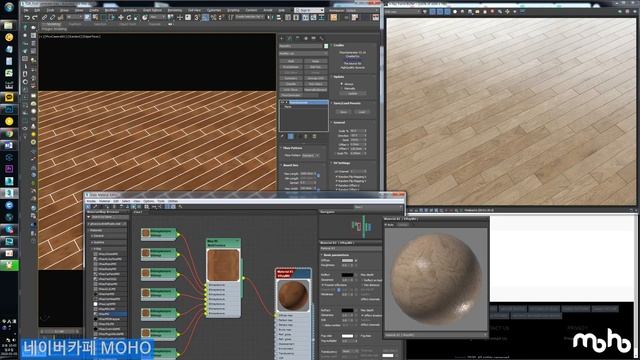The width and height of the screenshot is (640, 360).
Task: Open Select by Name dialog icon
Action: [95, 18]
